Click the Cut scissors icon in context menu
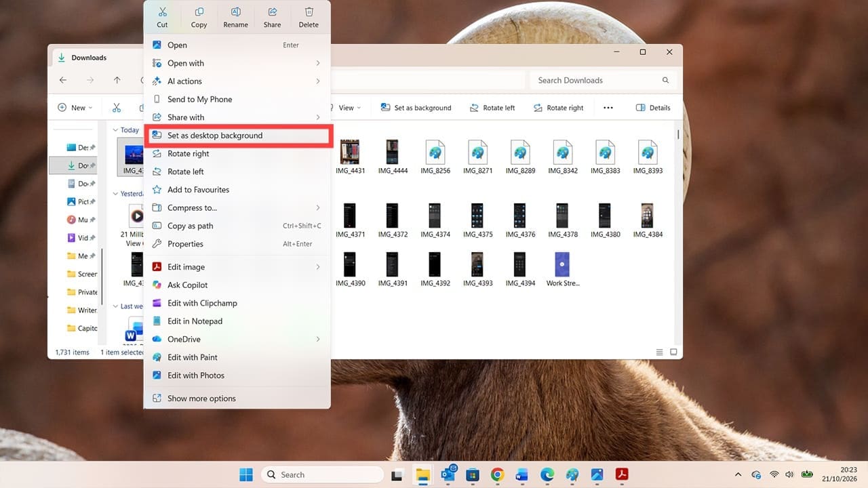Screen dimensions: 868x488 coord(162,12)
